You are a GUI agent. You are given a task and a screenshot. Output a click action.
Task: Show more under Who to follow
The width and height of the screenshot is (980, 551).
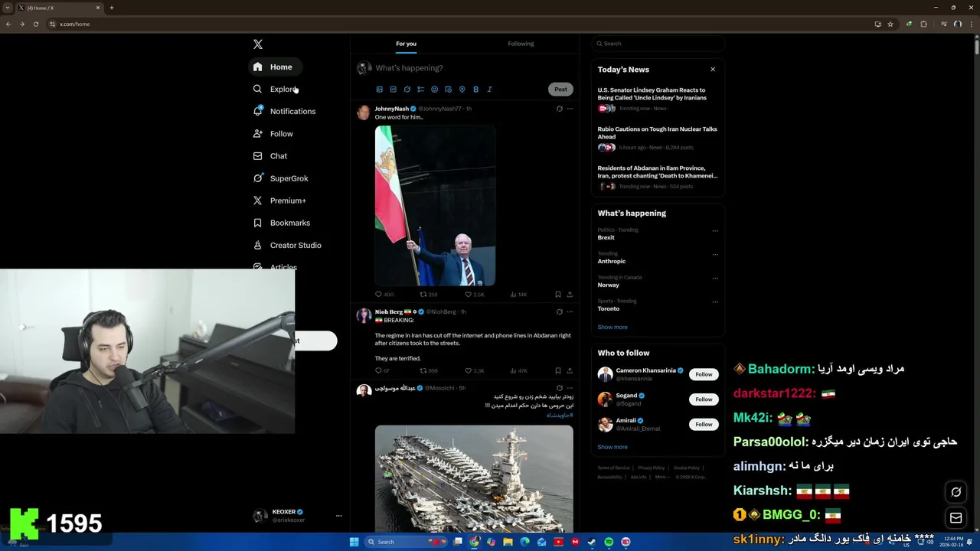click(612, 447)
